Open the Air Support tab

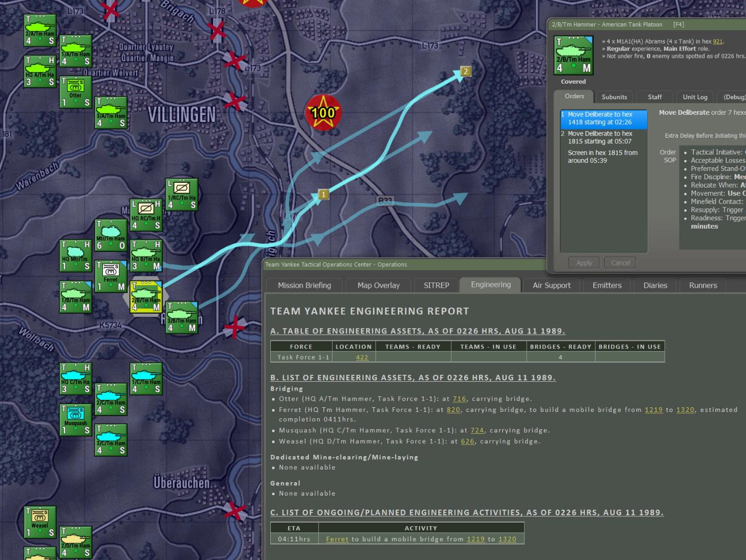(x=552, y=285)
